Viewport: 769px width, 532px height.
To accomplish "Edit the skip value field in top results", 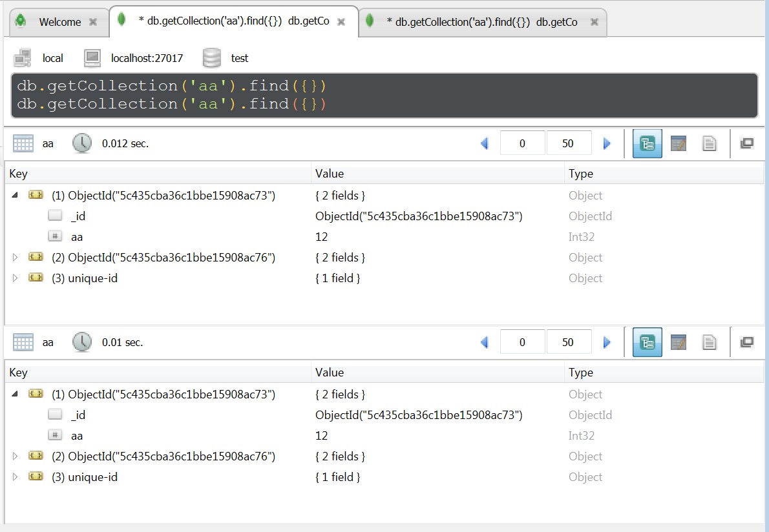I will 522,143.
